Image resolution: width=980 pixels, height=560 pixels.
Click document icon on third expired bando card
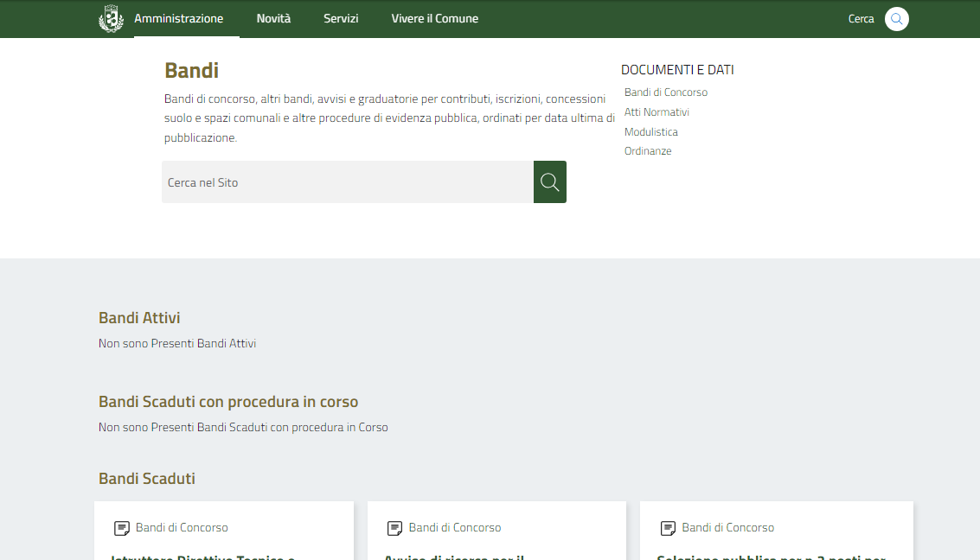(x=668, y=528)
